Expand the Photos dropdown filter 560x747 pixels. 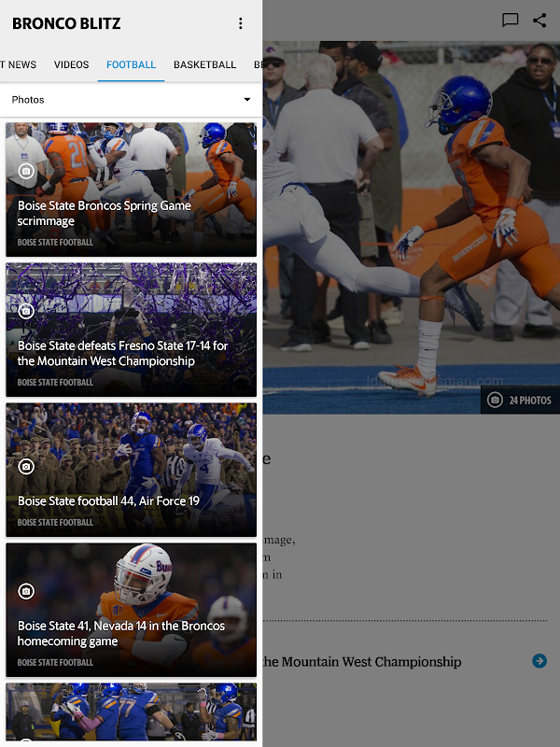[131, 100]
